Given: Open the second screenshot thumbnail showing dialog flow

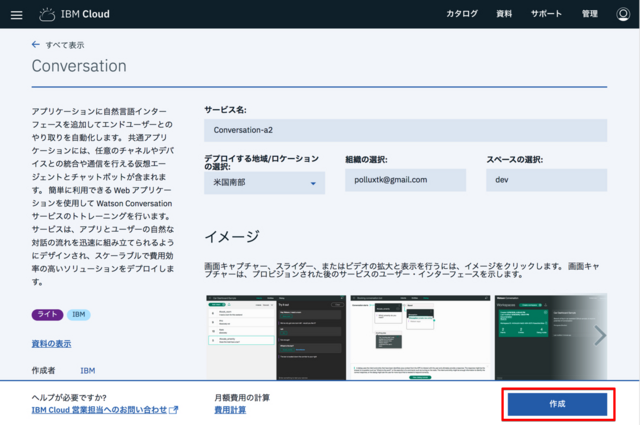Looking at the screenshot, I should pos(420,337).
